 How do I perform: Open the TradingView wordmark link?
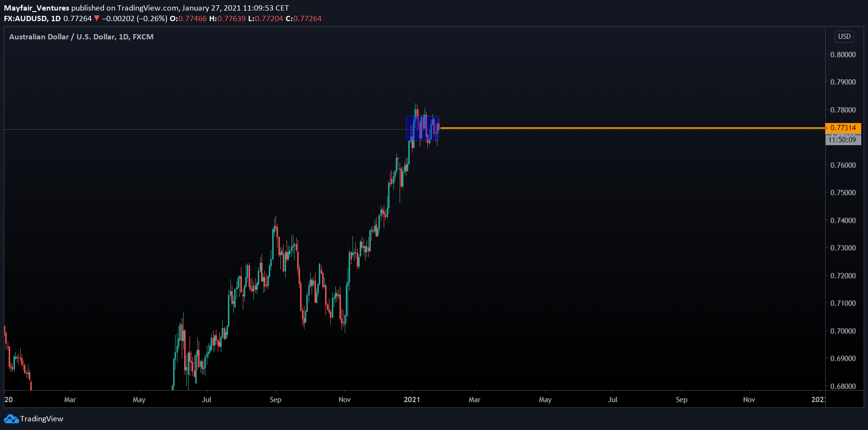coord(42,419)
